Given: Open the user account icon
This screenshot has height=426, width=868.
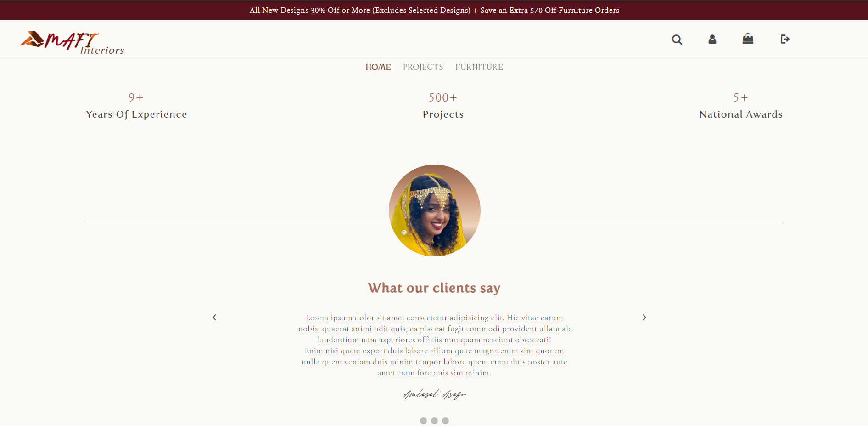Looking at the screenshot, I should (x=712, y=39).
